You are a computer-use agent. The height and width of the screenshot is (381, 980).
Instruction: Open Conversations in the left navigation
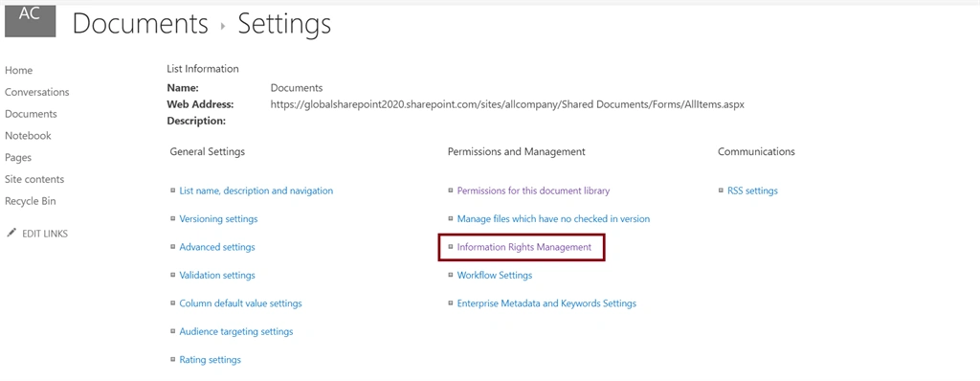37,92
